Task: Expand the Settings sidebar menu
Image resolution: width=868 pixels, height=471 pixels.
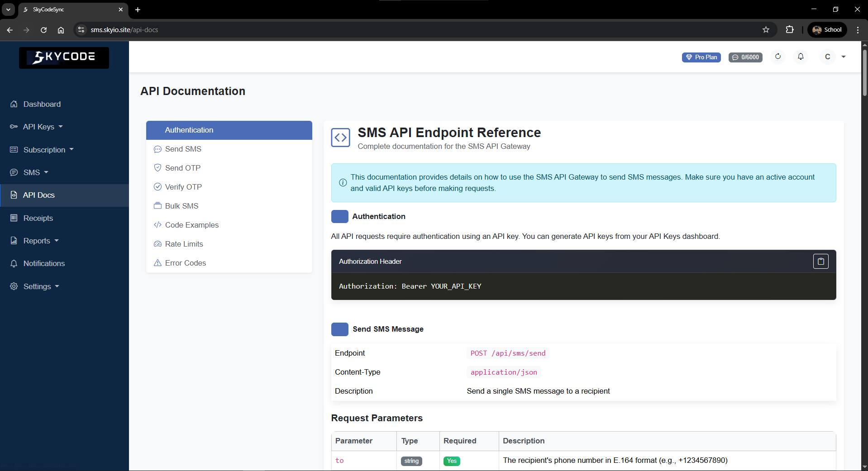Action: click(x=64, y=286)
